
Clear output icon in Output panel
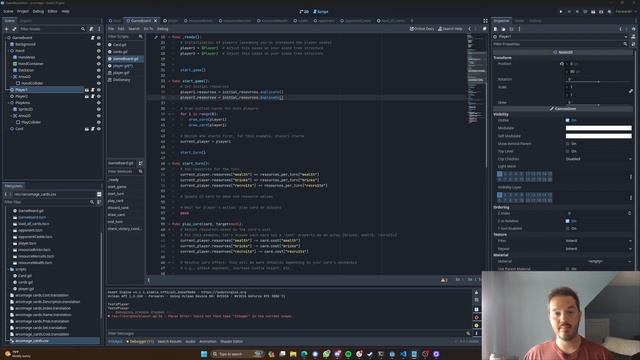pyautogui.click(x=476, y=293)
